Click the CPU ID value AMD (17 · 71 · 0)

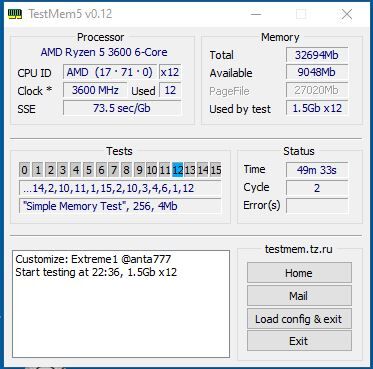110,72
